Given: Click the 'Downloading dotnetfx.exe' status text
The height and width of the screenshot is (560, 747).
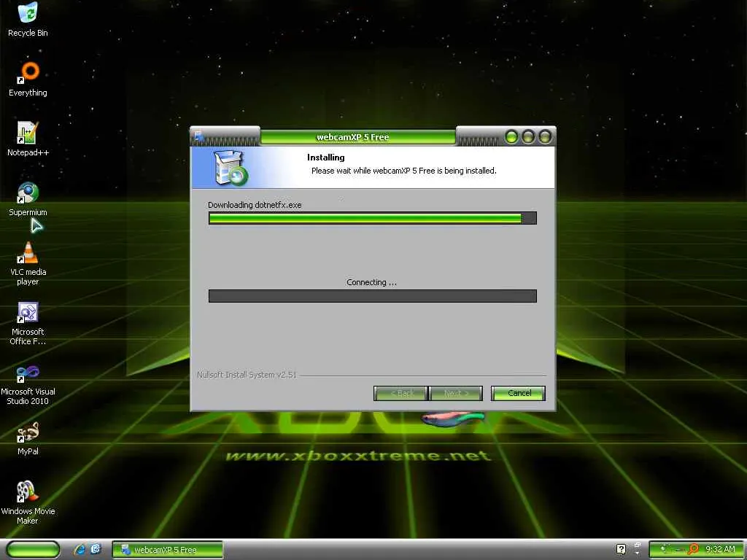Looking at the screenshot, I should [x=255, y=205].
